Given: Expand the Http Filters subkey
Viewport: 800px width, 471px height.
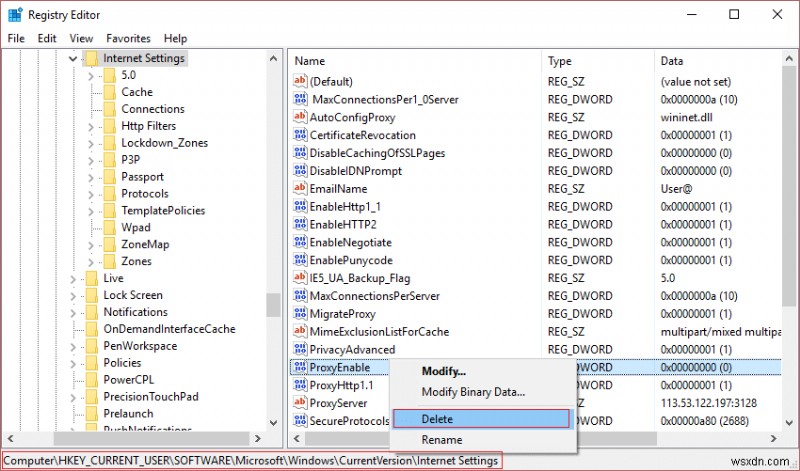Looking at the screenshot, I should click(x=91, y=127).
